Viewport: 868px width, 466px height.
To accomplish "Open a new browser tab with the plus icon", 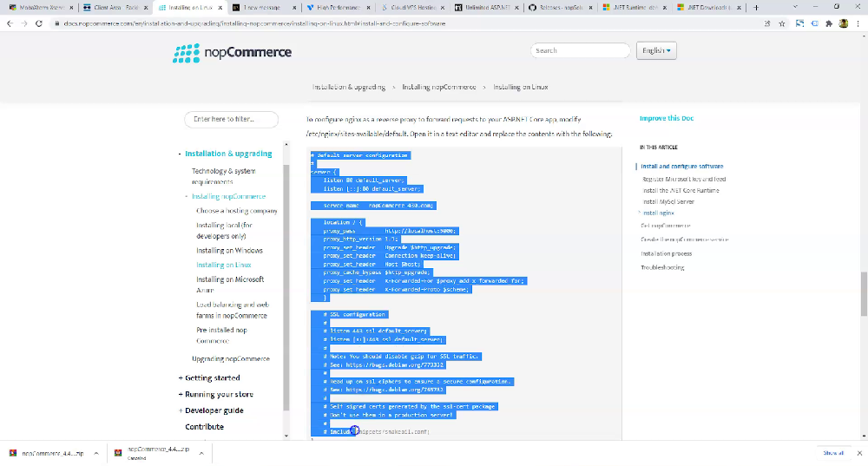I will coord(757,7).
